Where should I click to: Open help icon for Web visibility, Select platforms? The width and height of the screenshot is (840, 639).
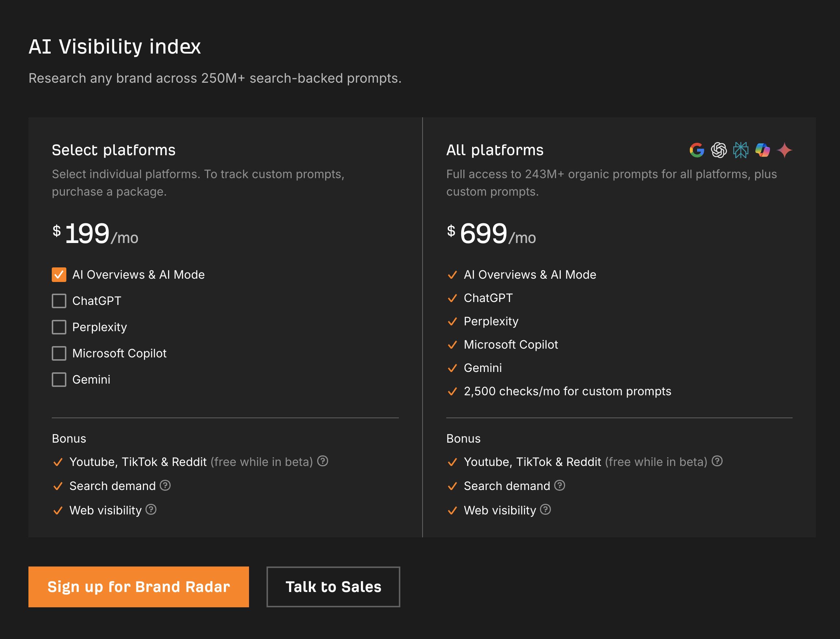(x=151, y=509)
